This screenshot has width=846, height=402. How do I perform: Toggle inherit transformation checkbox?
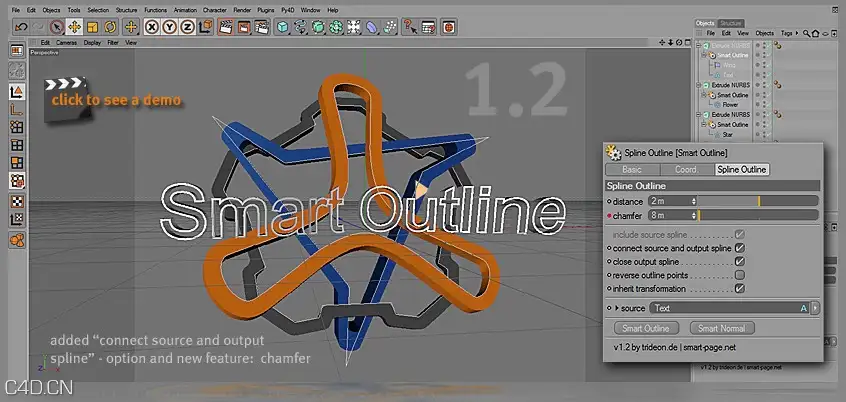[x=740, y=289]
